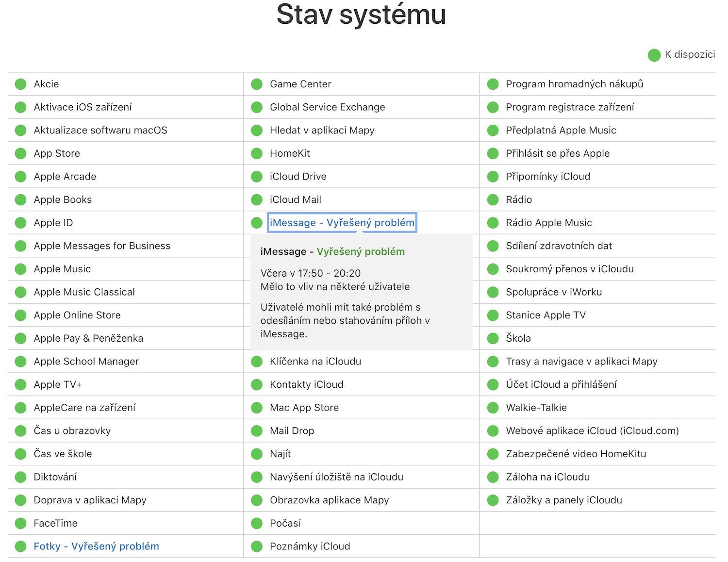This screenshot has height=562, width=728.
Task: Select the Apple Online Store entry
Action: pyautogui.click(x=77, y=315)
